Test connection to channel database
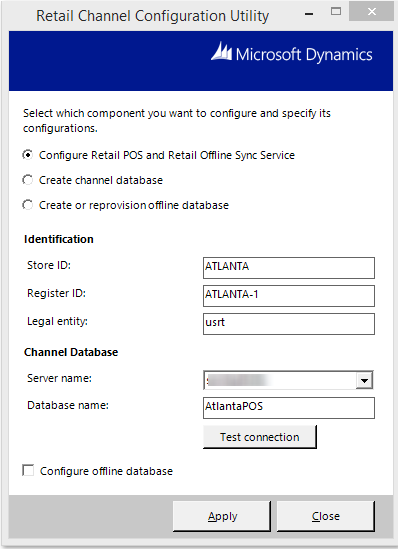398x549 pixels. pos(260,437)
